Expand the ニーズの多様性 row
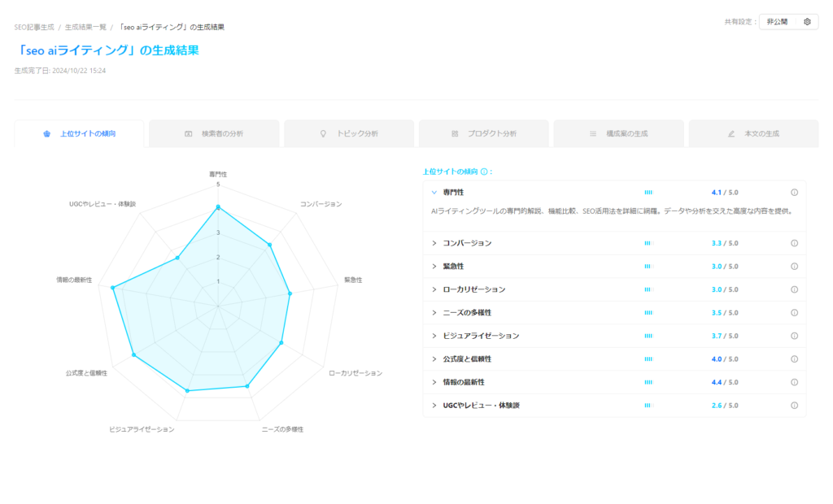 (x=434, y=313)
